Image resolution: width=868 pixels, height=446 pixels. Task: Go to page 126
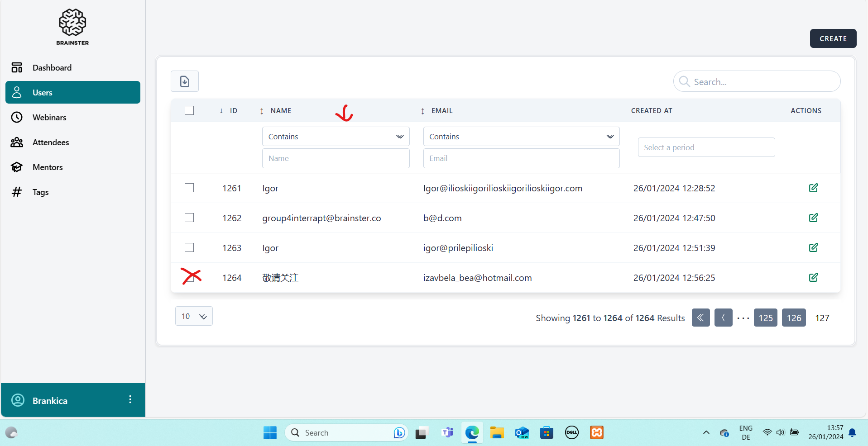(794, 318)
